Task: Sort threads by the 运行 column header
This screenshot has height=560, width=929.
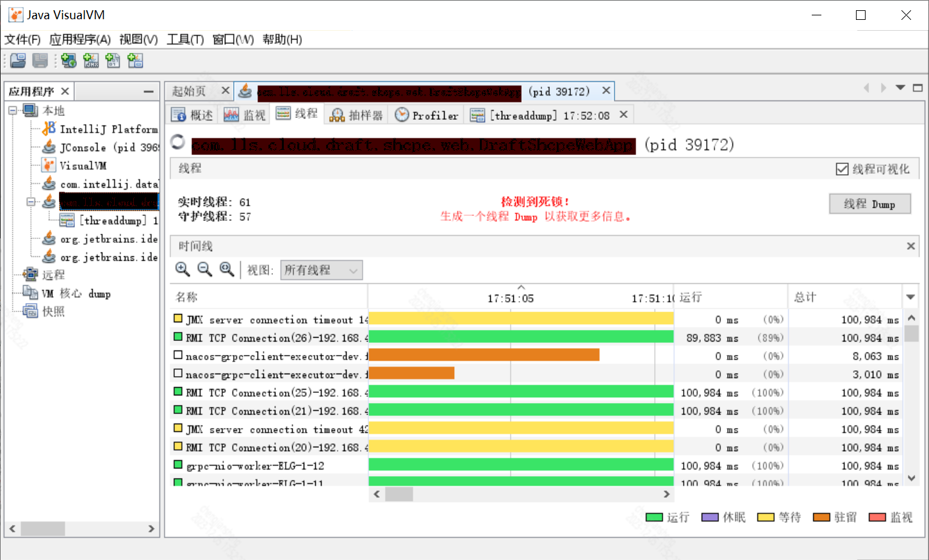Action: click(731, 297)
